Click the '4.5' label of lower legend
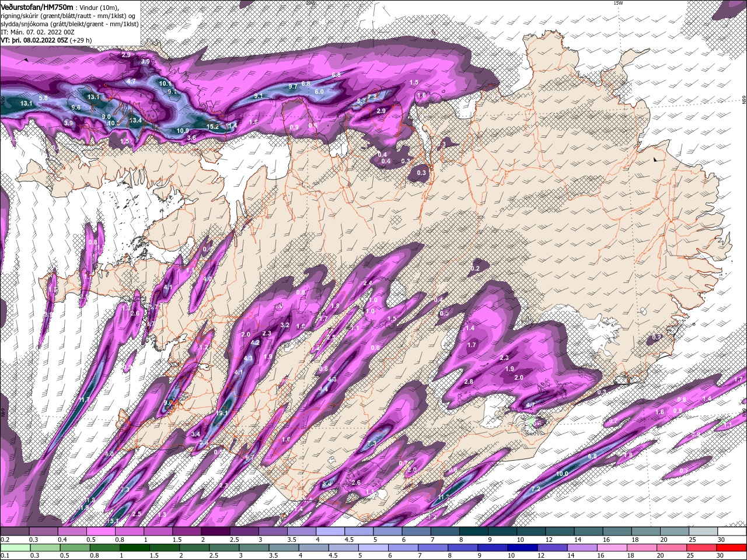This screenshot has width=747, height=560. point(333,556)
